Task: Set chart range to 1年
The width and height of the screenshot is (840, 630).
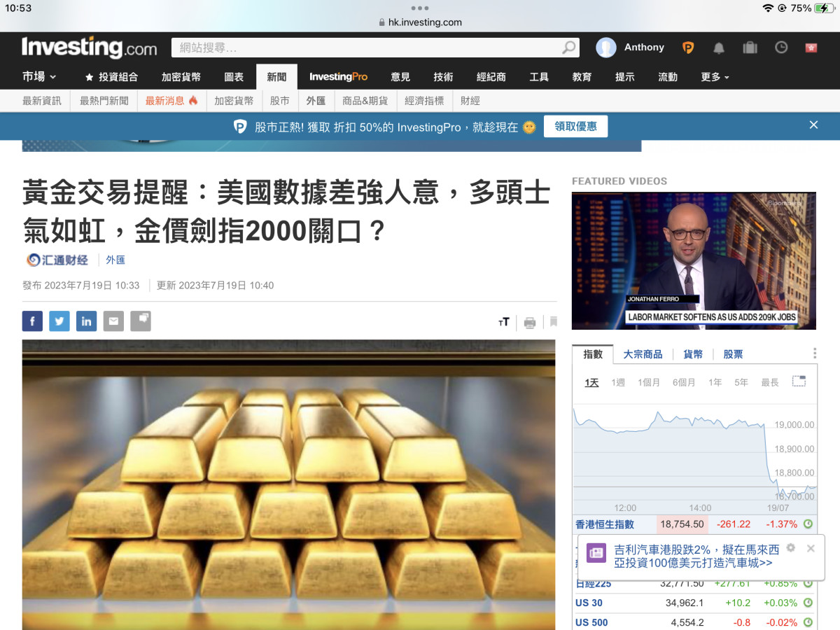Action: point(715,382)
